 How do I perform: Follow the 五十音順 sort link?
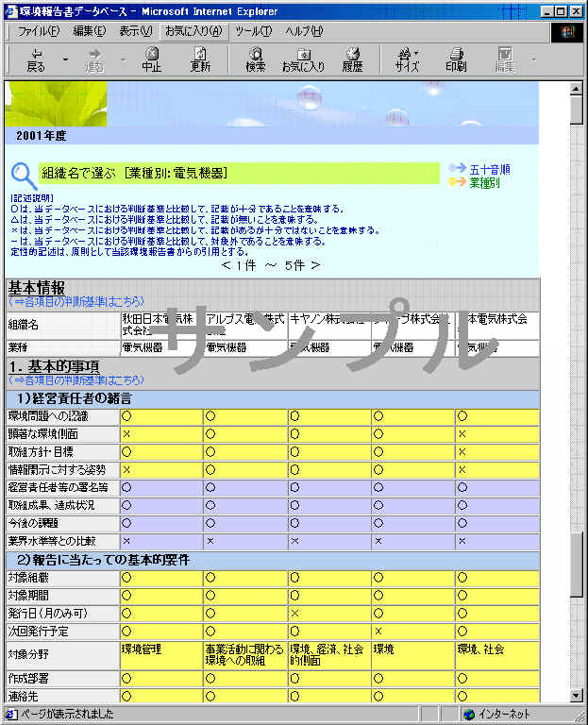click(x=490, y=169)
